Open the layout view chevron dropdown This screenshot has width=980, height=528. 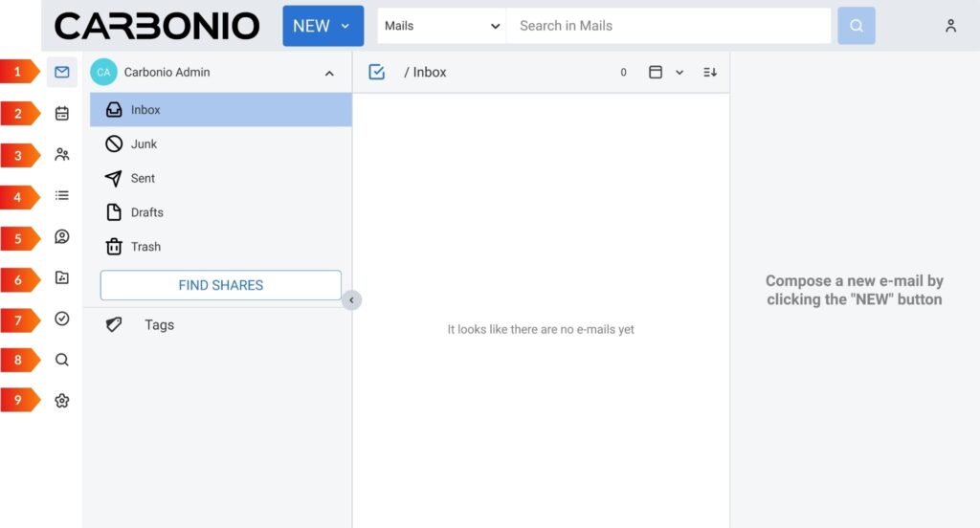[x=679, y=73]
